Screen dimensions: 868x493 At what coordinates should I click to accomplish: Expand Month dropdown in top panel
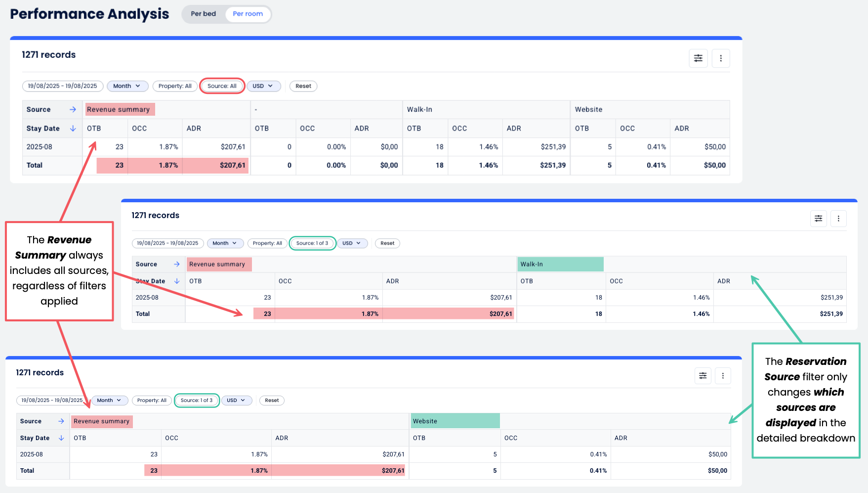coord(127,86)
